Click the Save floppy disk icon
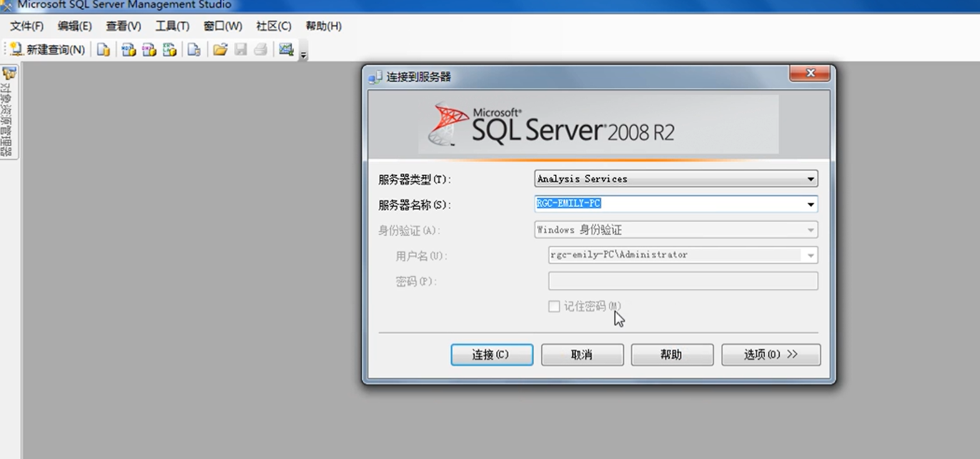Viewport: 980px width, 459px height. 240,49
